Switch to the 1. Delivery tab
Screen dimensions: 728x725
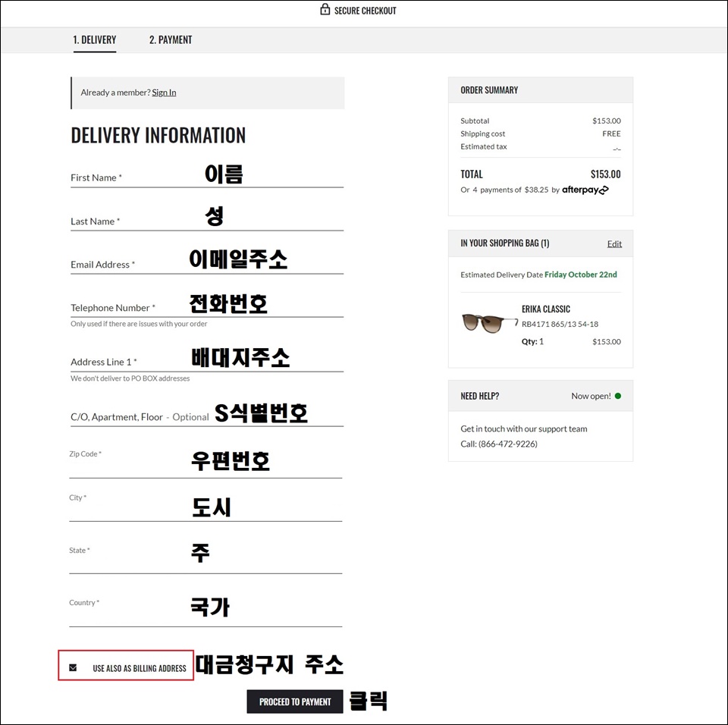tap(95, 40)
